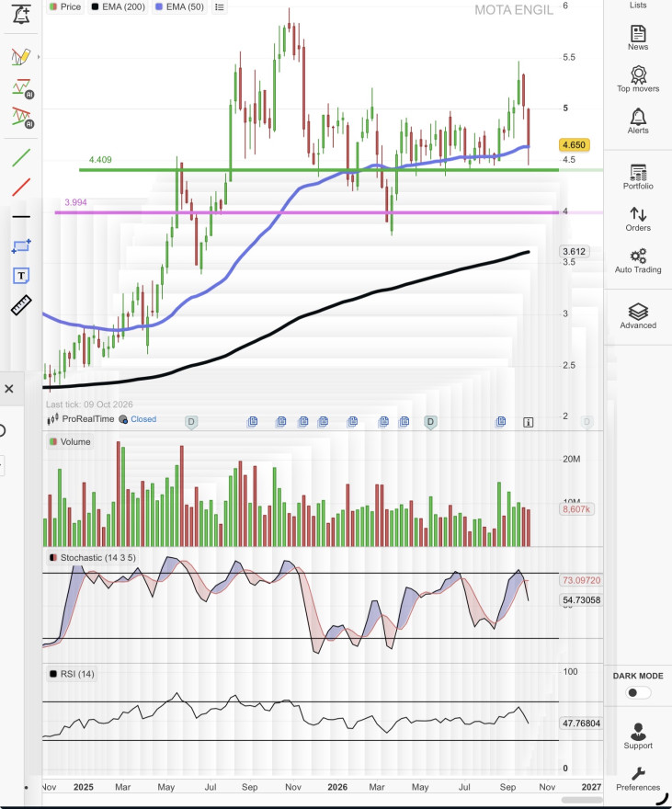Open EMA (50) indicator settings
Viewport: 672px width, 809px height.
179,6
